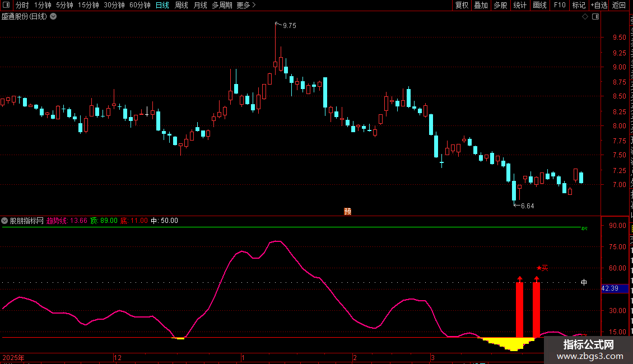The image size is (633, 364).
Task: Expand the 股朋指标网 indicator dropdown arrow
Action: point(5,221)
